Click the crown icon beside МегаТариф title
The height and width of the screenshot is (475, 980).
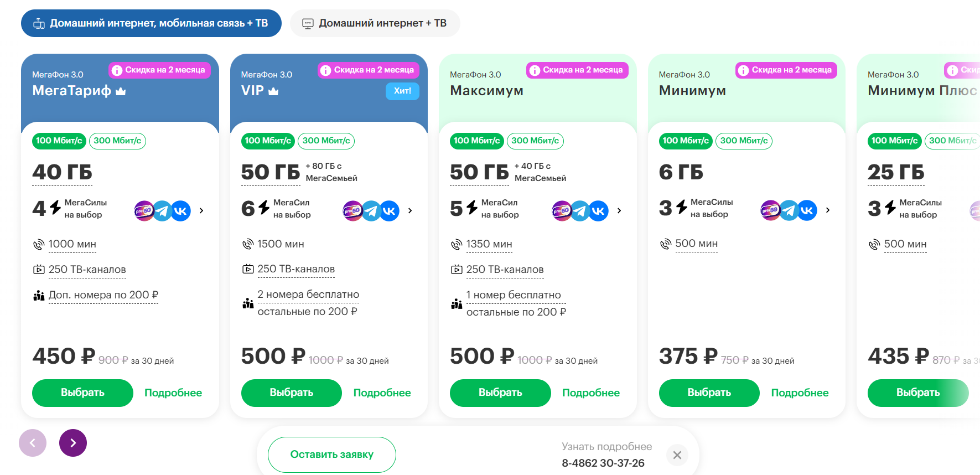[x=121, y=91]
